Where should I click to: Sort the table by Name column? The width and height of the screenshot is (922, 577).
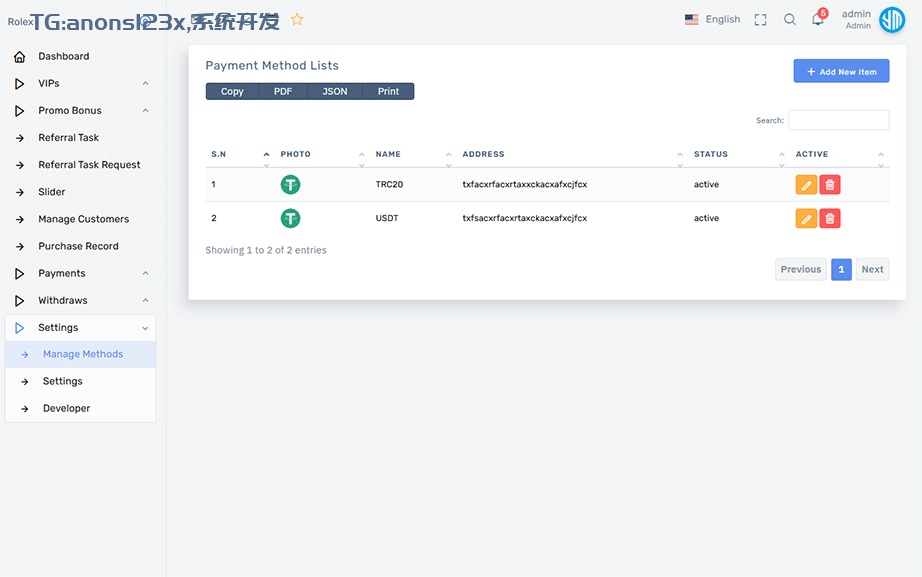click(410, 155)
